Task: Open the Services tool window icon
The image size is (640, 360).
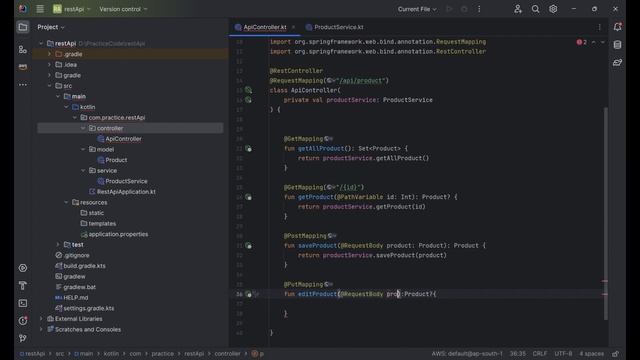Action: coord(23,268)
